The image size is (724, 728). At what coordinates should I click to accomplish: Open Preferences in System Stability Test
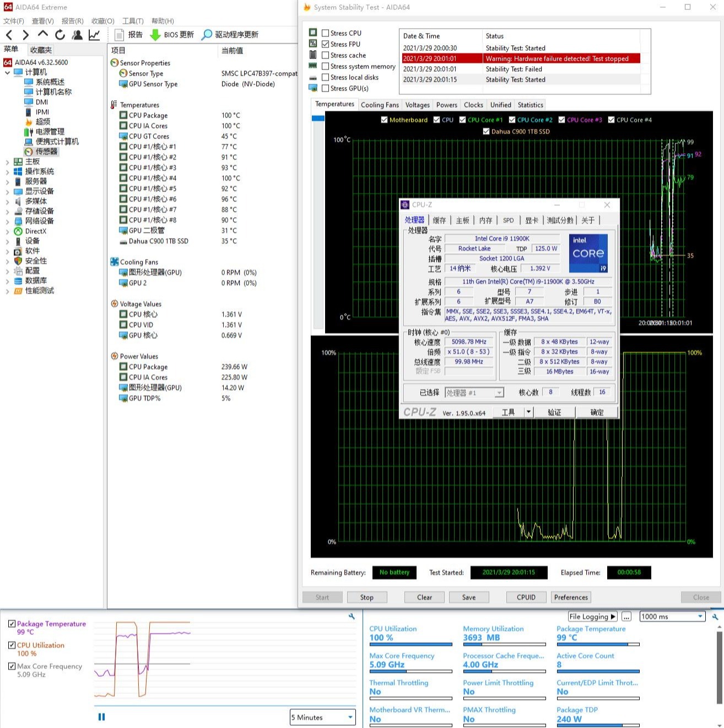(571, 597)
